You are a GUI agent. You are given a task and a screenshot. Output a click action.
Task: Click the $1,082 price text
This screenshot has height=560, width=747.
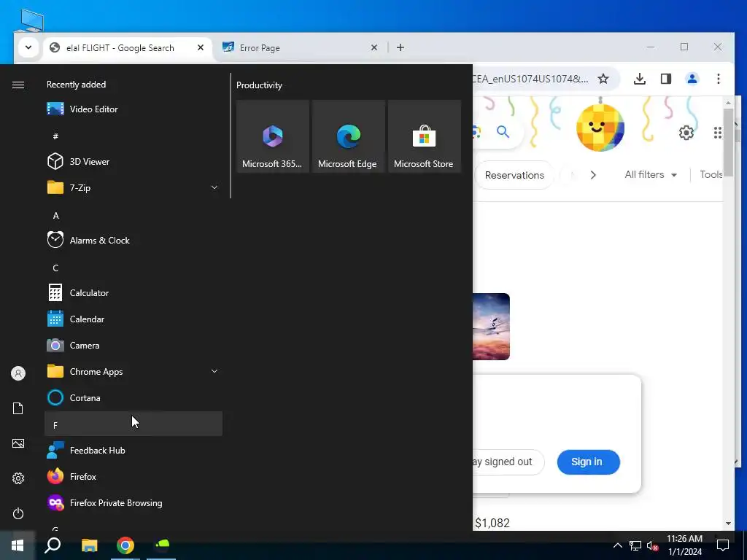click(492, 523)
